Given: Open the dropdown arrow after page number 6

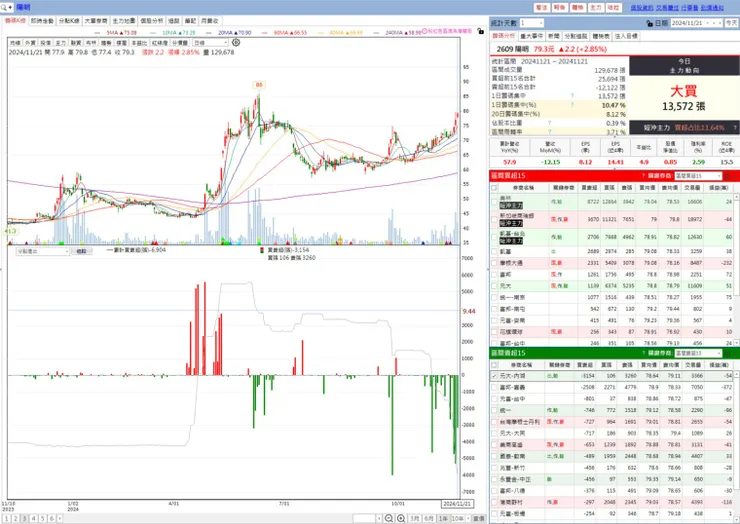Looking at the screenshot, I should 59,518.
